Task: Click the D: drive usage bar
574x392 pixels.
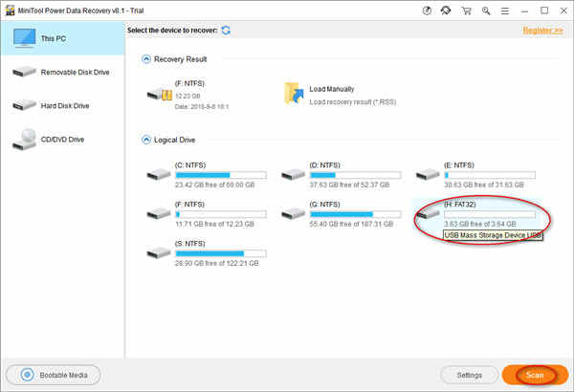Action: [x=356, y=175]
